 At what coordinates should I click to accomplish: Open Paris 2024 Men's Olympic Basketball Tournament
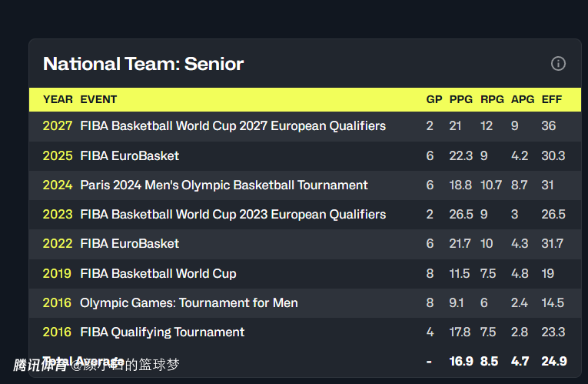coord(224,185)
